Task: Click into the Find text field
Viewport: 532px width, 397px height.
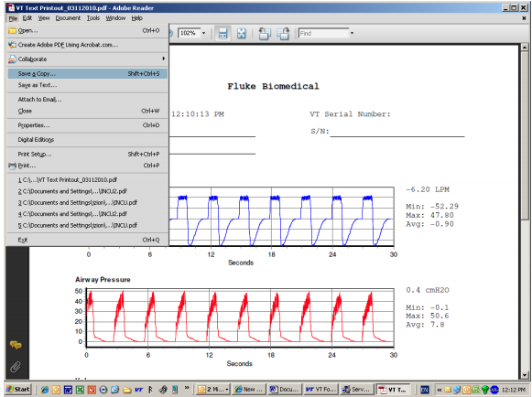Action: point(323,33)
